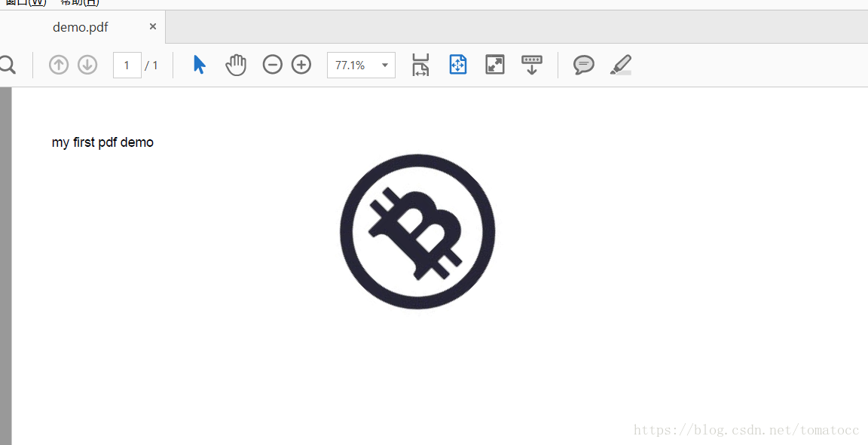Click the page number input field

(127, 65)
